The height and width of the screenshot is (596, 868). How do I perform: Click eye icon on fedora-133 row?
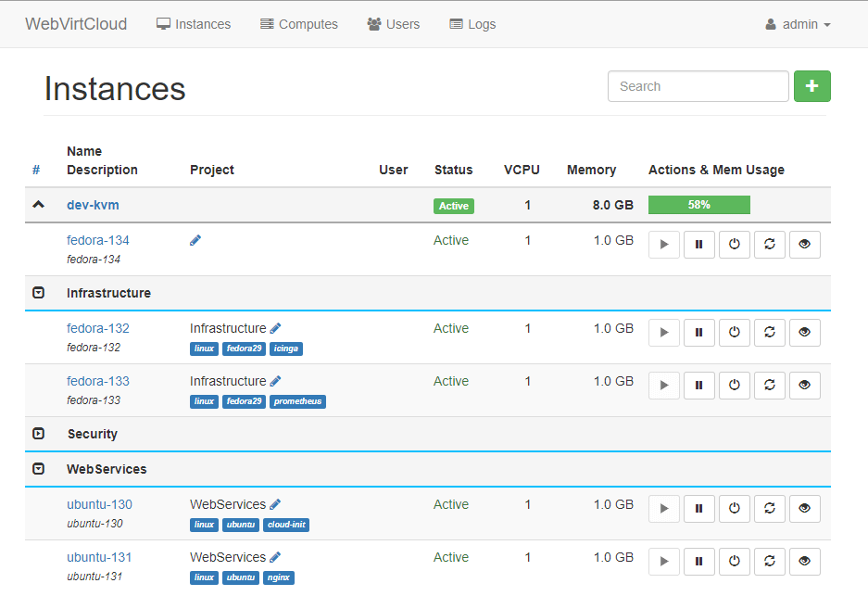point(805,386)
